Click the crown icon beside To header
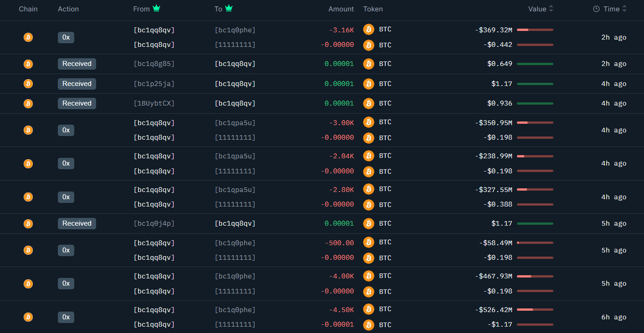This screenshot has height=333, width=644. 229,8
